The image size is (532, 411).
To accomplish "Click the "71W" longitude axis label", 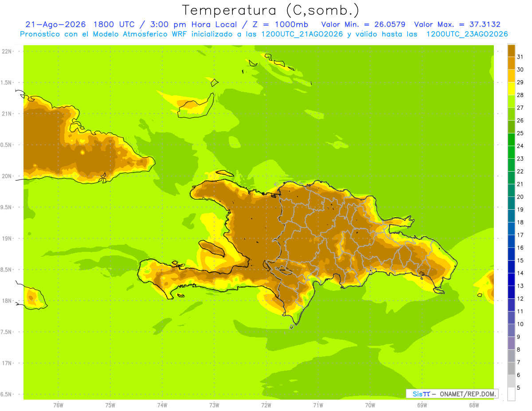I will pyautogui.click(x=318, y=405).
